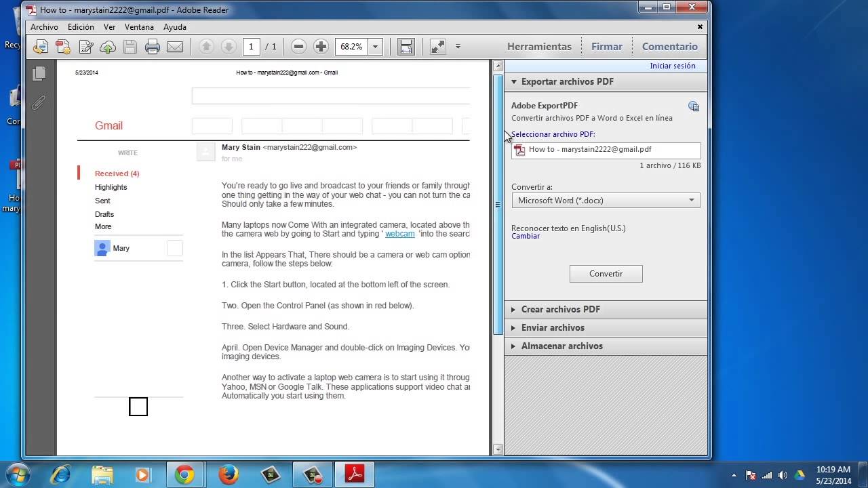
Task: Click the Read mode expand arrows icon
Action: (438, 47)
